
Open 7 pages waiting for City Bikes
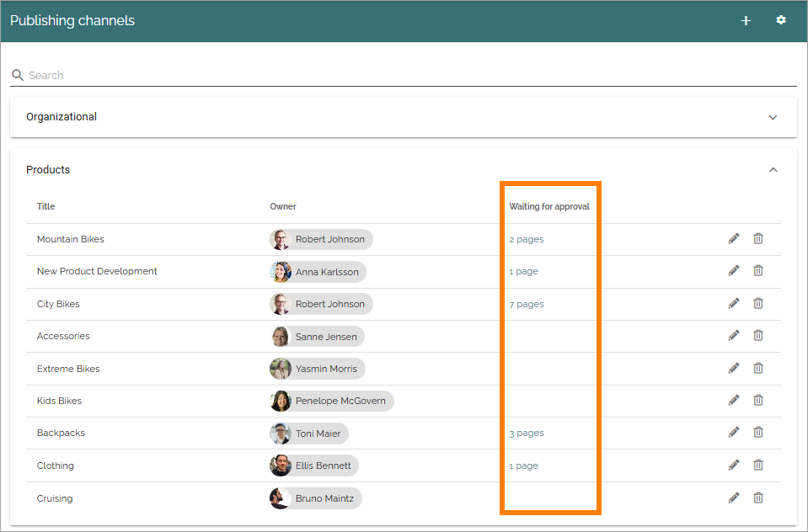coord(526,304)
